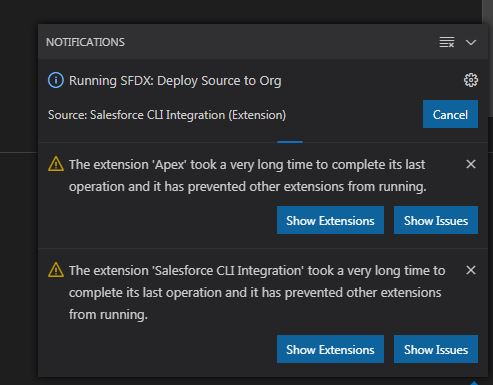Select 'Running SFDX: Deploy Source to Org' text
The width and height of the screenshot is (493, 385).
coord(175,81)
